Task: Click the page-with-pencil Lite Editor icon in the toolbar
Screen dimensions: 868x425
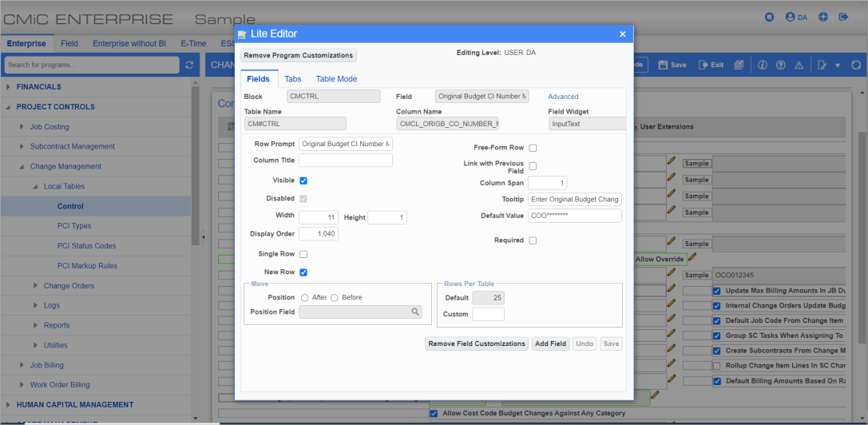Action: (x=822, y=65)
